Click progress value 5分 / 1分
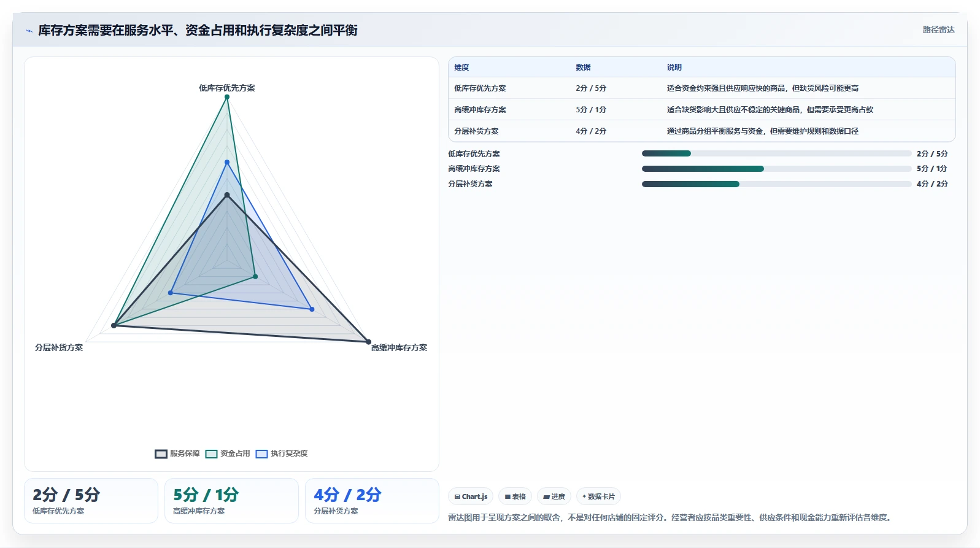This screenshot has height=548, width=980. (x=932, y=169)
